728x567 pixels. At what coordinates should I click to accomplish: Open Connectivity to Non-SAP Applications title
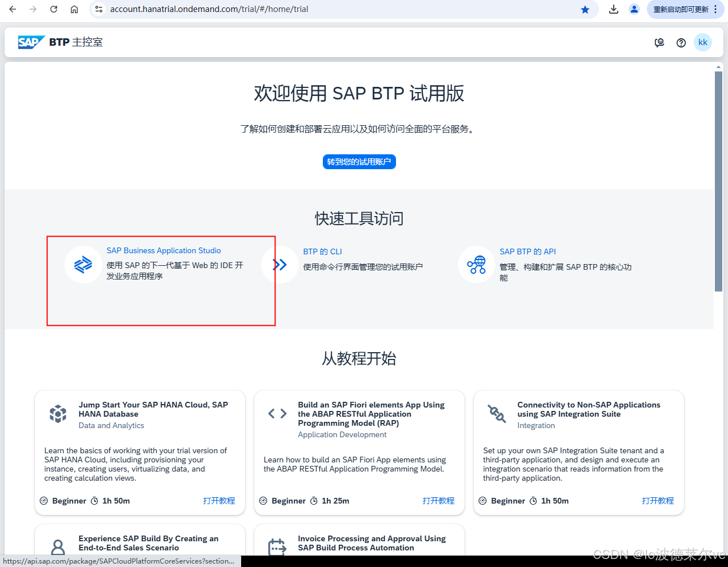[x=589, y=409]
